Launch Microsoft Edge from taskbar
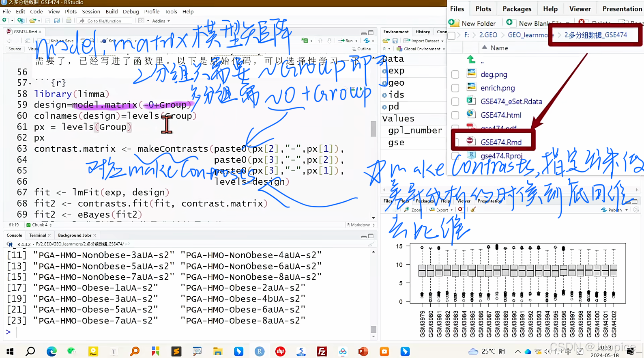Image resolution: width=644 pixels, height=358 pixels. point(52,351)
